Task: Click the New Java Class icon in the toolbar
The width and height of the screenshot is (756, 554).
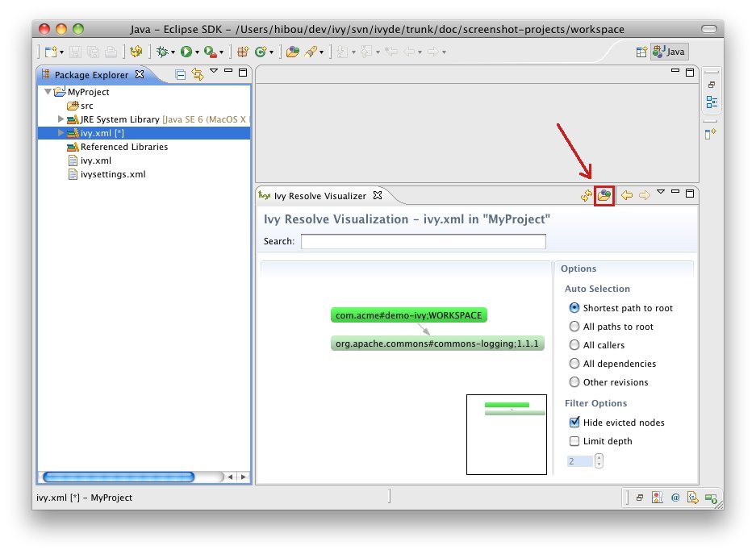Action: pos(261,52)
